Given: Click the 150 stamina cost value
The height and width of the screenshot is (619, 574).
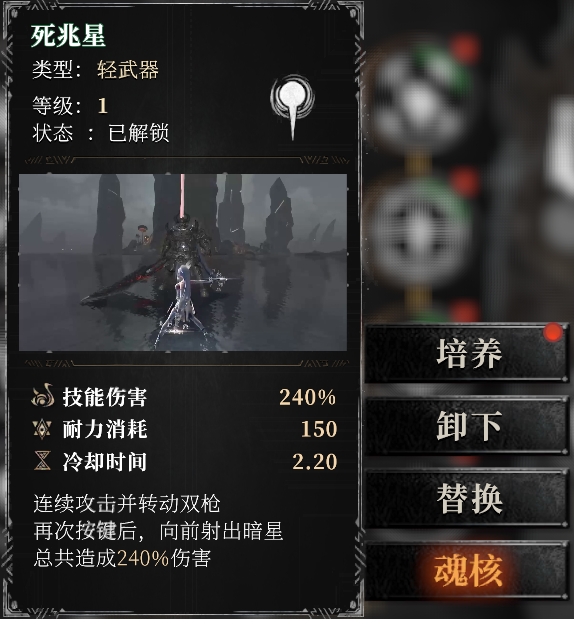Looking at the screenshot, I should click(319, 429).
